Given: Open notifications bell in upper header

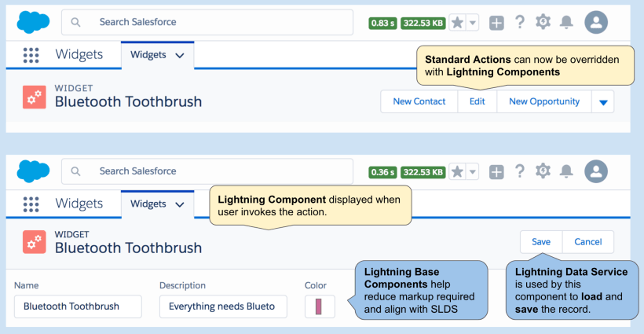Looking at the screenshot, I should [x=567, y=22].
